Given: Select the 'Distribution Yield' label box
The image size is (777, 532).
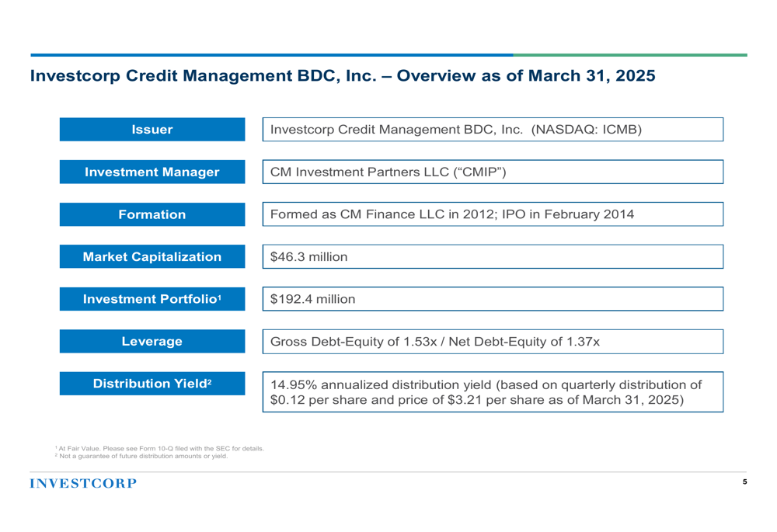Looking at the screenshot, I should pyautogui.click(x=152, y=384).
